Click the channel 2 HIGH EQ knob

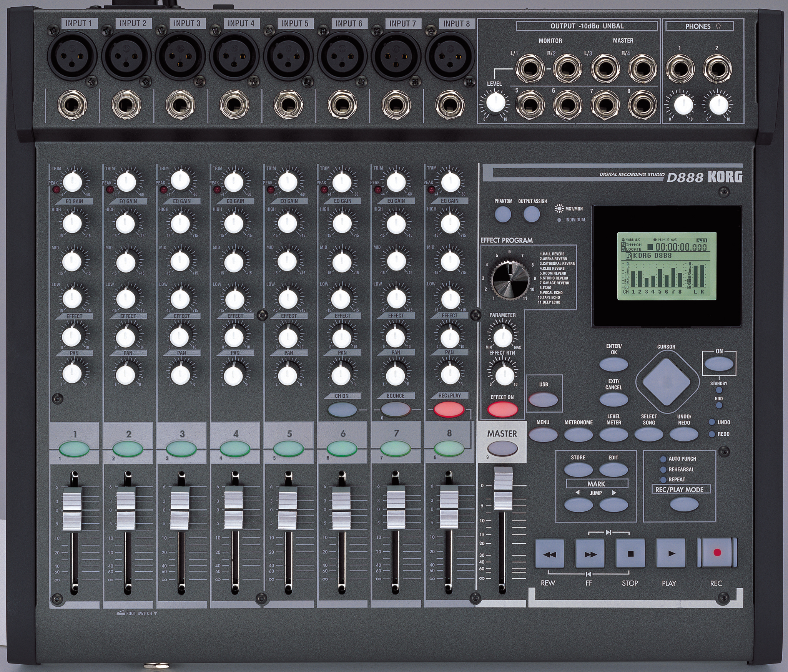click(x=126, y=223)
